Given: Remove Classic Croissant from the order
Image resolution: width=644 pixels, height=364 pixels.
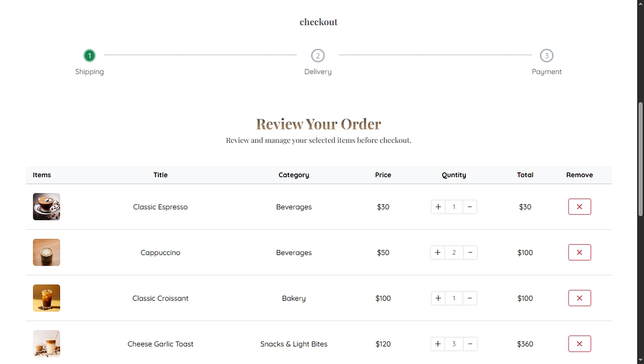Looking at the screenshot, I should pos(580,298).
